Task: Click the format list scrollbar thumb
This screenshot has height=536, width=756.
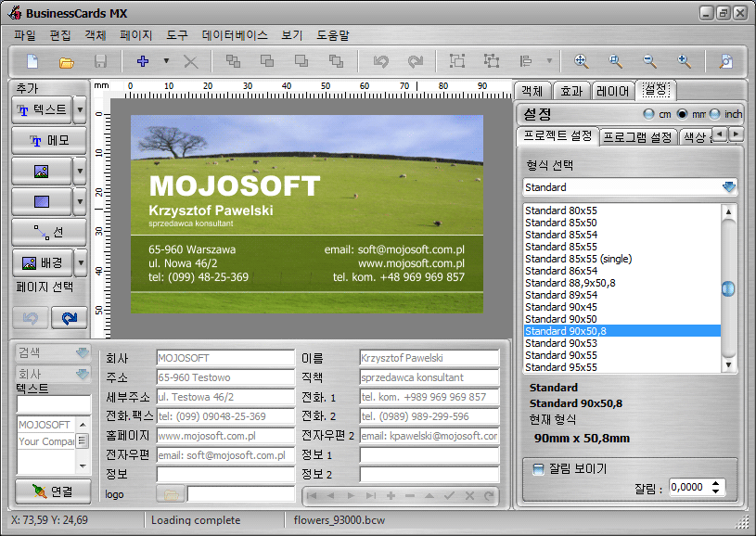Action: coord(728,288)
